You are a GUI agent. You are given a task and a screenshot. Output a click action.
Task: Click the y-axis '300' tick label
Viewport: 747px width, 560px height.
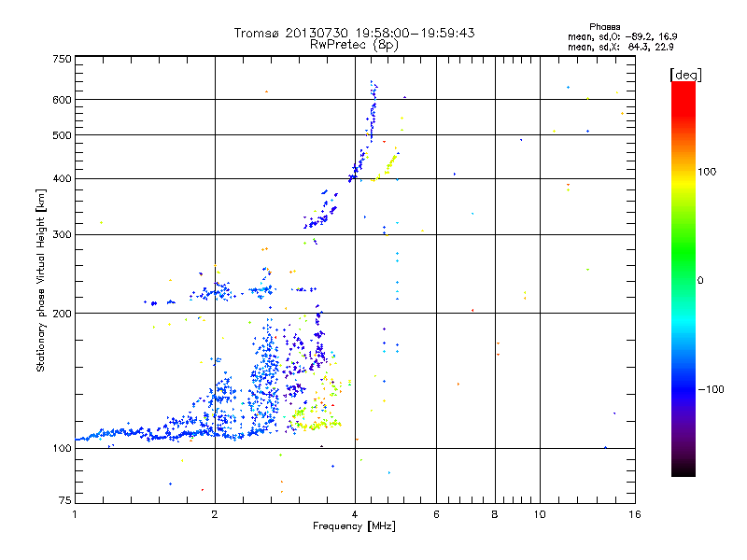coord(62,235)
